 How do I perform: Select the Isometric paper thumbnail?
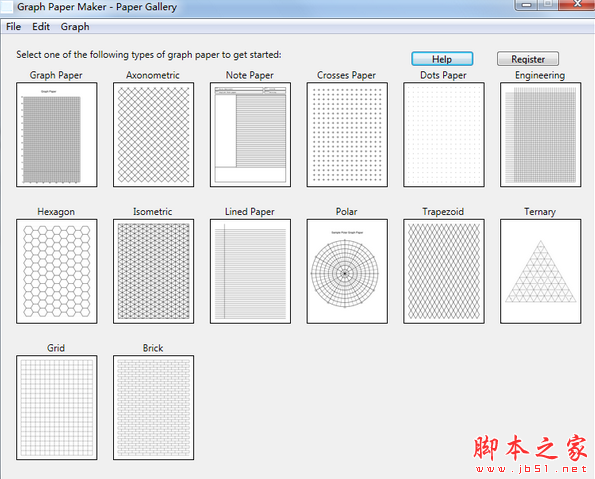point(153,271)
